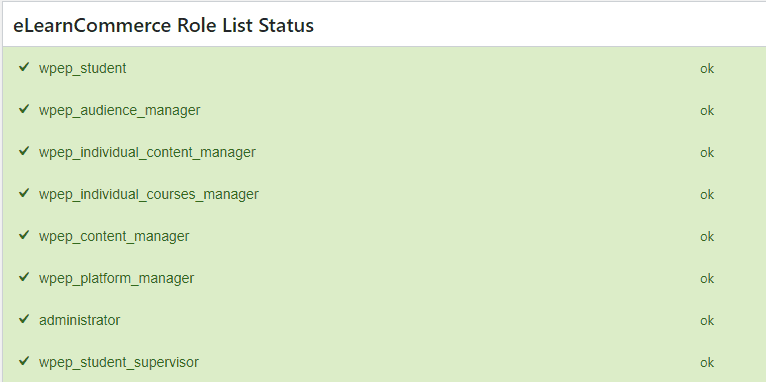Click the checkmark icon beside wpep_audience_manager
The image size is (766, 382).
[x=24, y=109]
